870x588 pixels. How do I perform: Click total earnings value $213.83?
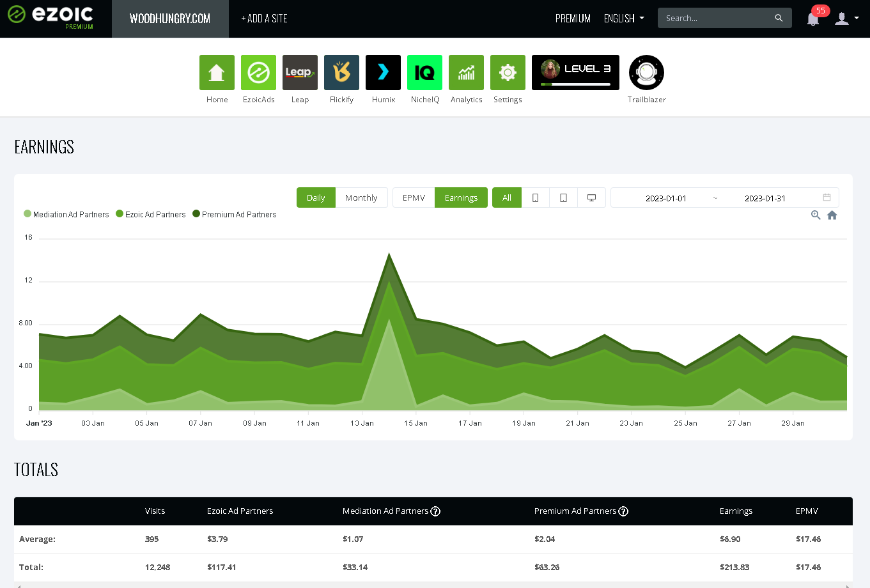pyautogui.click(x=734, y=567)
